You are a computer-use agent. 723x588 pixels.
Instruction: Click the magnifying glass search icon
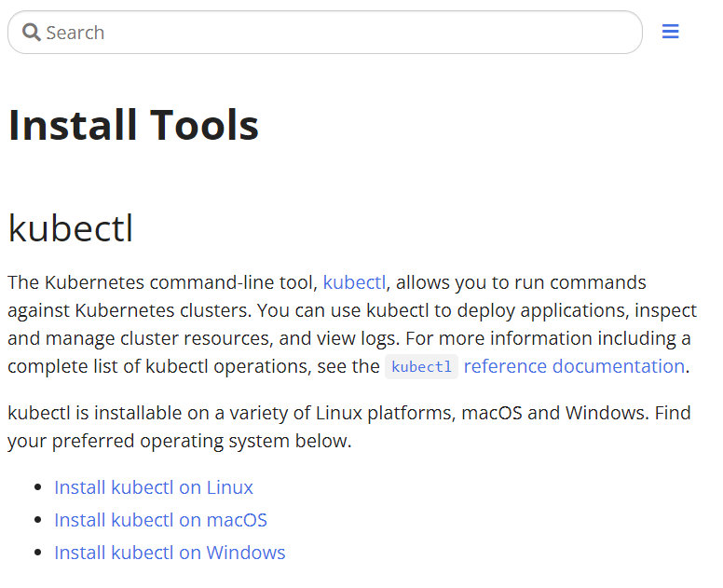32,33
